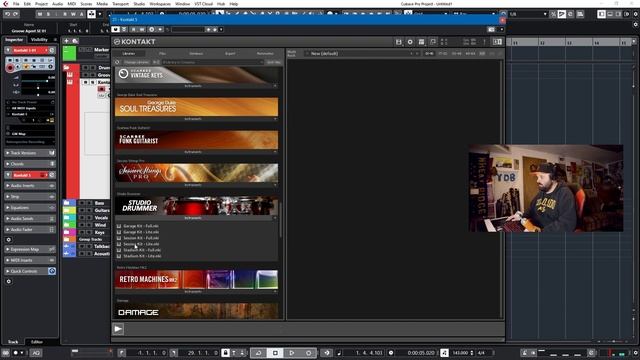Image resolution: width=640 pixels, height=360 pixels.
Task: Toggle punch points lock to locators
Action: coord(225,353)
